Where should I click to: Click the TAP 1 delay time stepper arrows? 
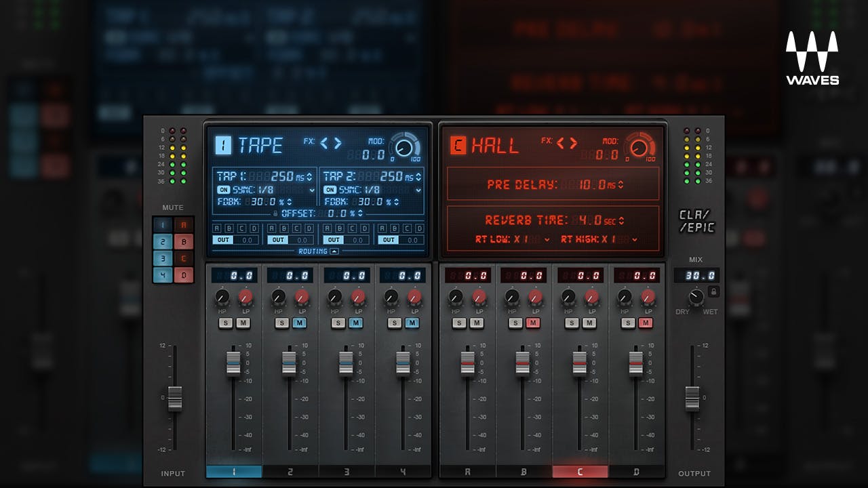pyautogui.click(x=310, y=177)
